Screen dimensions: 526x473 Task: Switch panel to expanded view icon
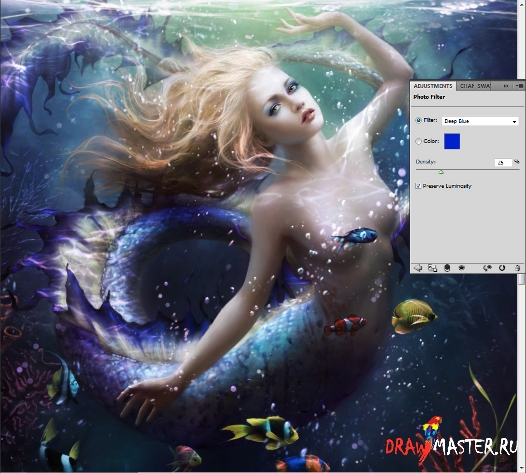click(432, 268)
